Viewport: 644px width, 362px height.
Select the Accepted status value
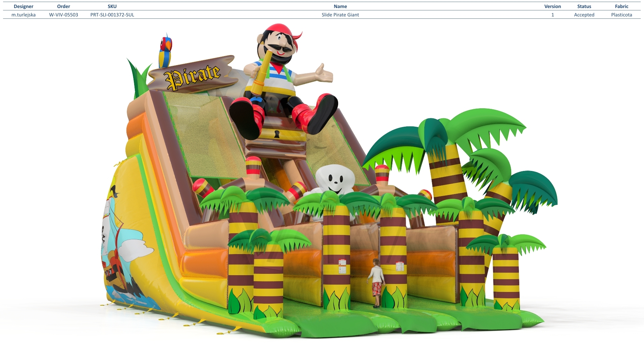coord(584,15)
